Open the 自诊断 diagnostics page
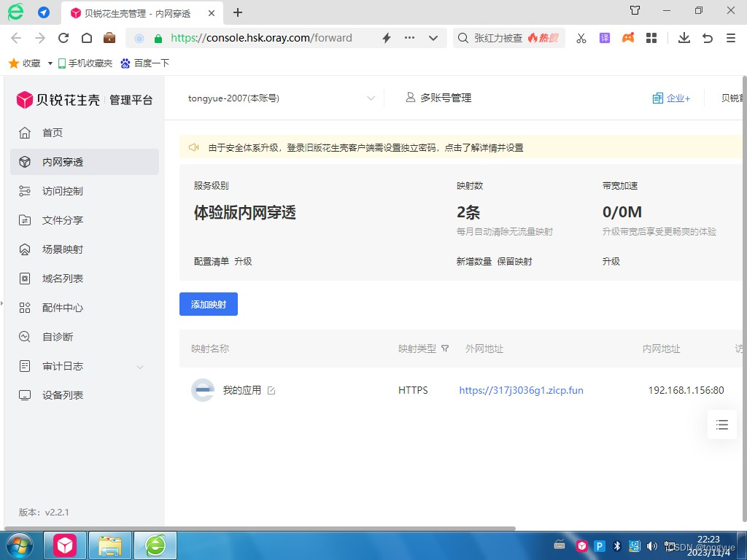The image size is (747, 560). [58, 336]
